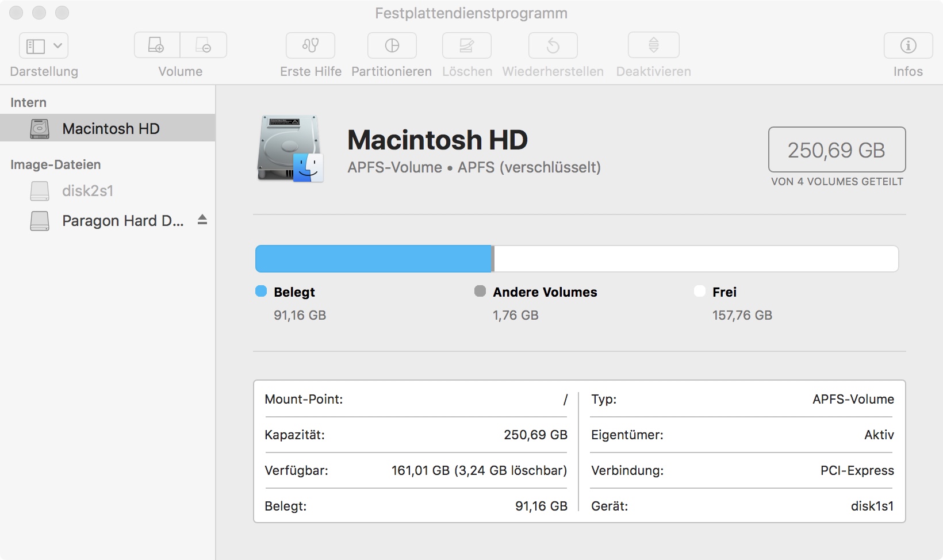
Task: Open the Partitionieren tool
Action: click(392, 46)
